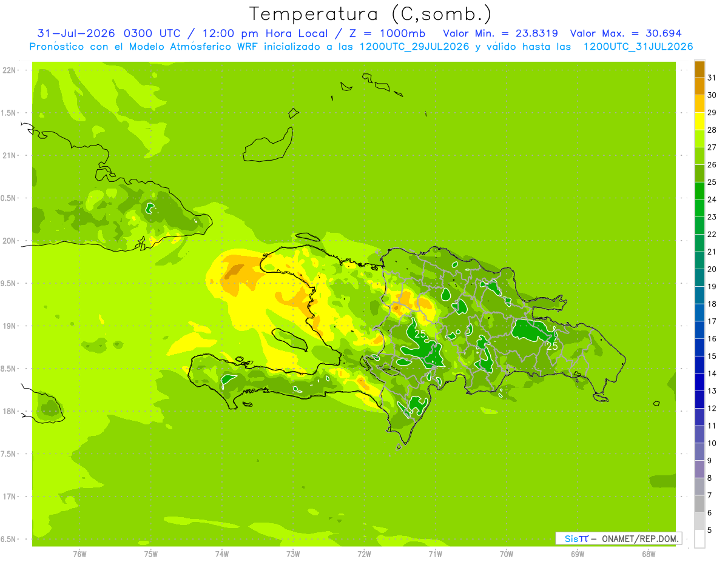Click the "25" contour label nearest 71W
The width and height of the screenshot is (728, 562).
pos(420,334)
